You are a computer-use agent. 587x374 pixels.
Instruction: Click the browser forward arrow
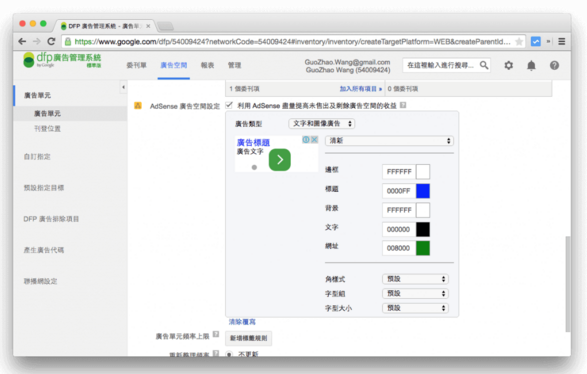[36, 42]
